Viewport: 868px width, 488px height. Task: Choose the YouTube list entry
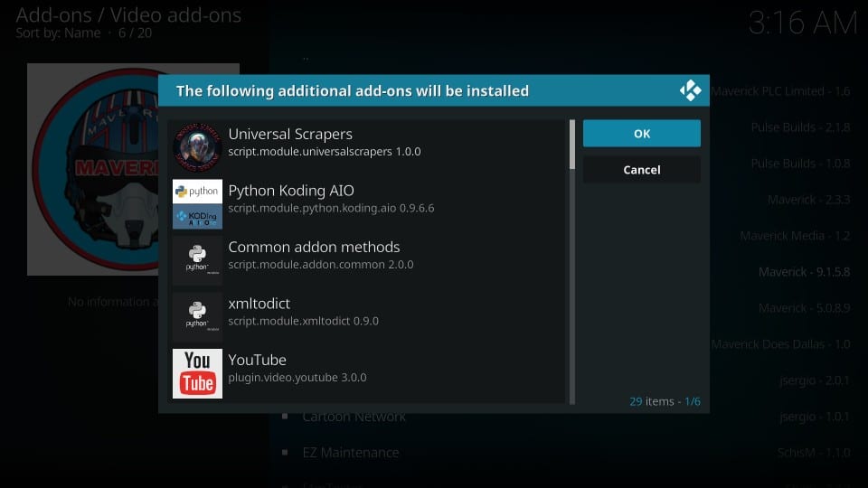point(368,373)
